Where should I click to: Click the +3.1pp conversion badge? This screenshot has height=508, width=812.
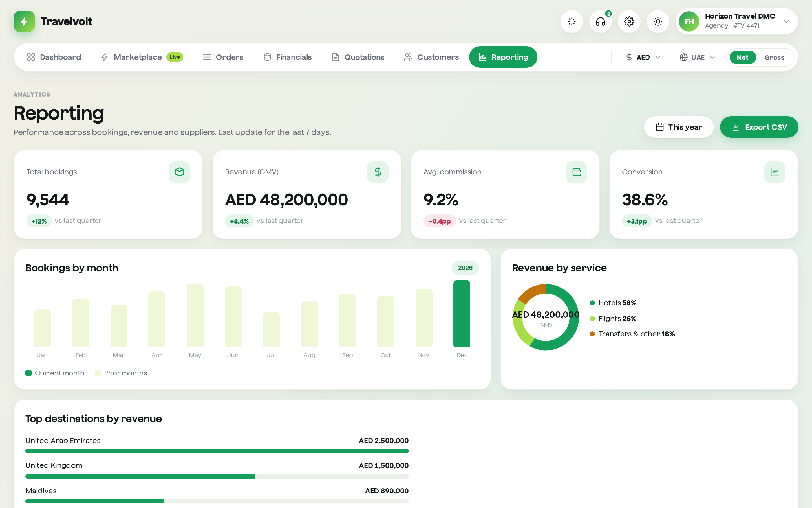(x=637, y=221)
